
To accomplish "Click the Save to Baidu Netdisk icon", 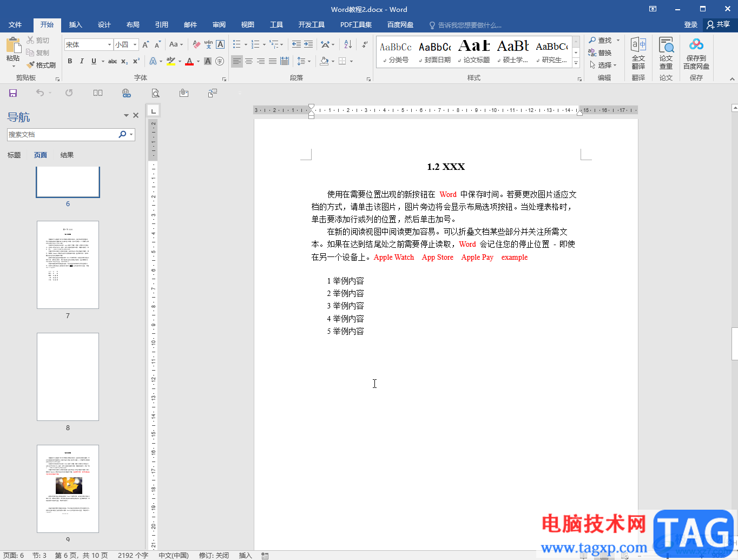I will click(696, 54).
